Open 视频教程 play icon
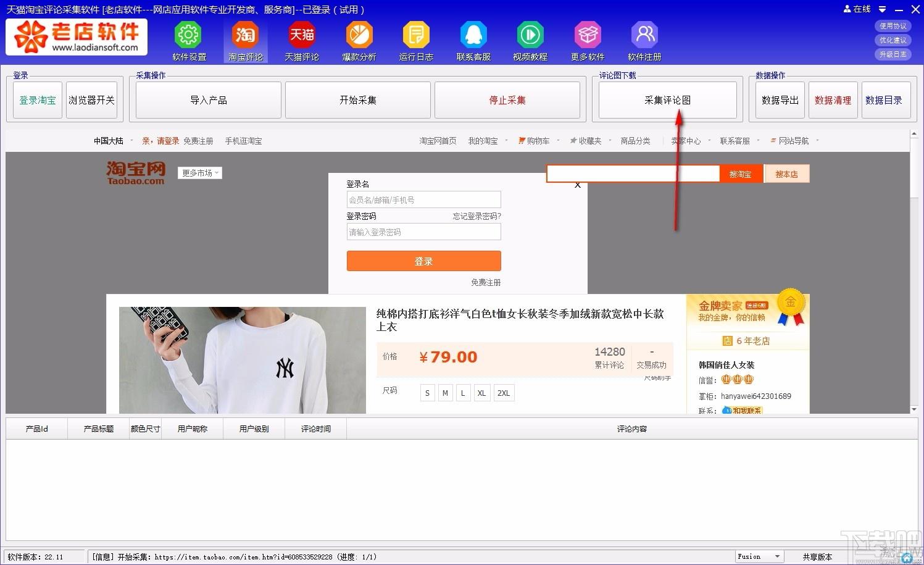 530,35
